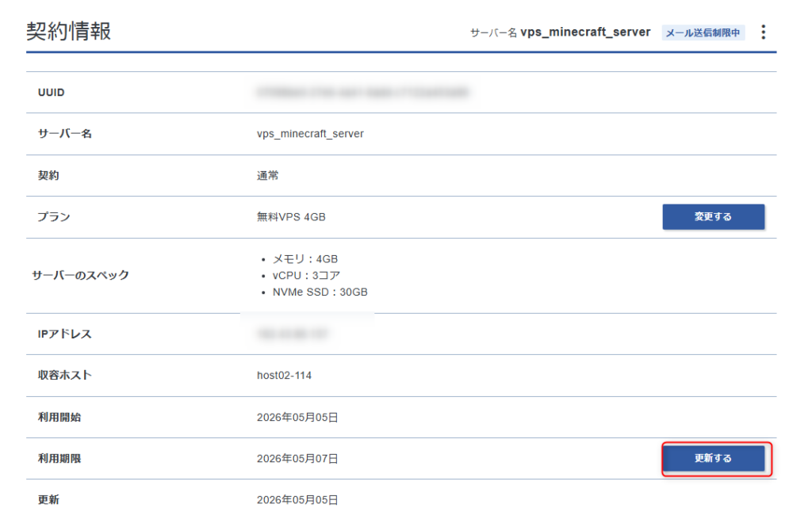The width and height of the screenshot is (812, 508).
Task: Click the メモリ：4GB spec item
Action: [305, 258]
